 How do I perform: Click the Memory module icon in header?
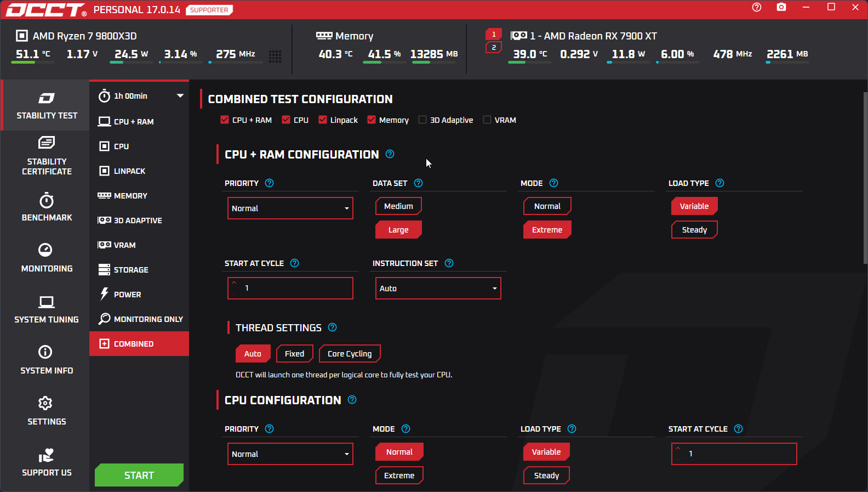tap(324, 36)
